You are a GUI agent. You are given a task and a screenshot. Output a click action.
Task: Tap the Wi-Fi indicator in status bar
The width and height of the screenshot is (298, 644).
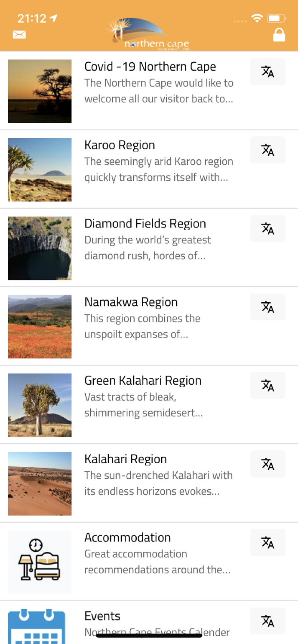pos(257,18)
